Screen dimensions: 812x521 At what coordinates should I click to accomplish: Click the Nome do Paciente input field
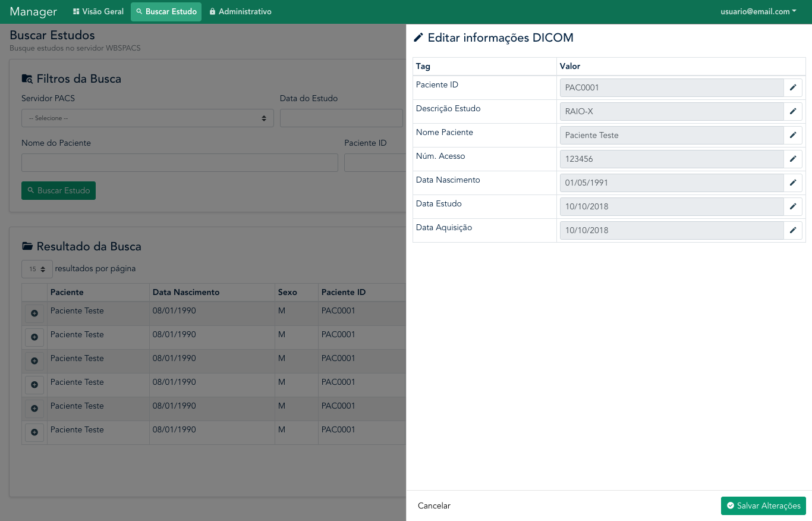click(180, 162)
